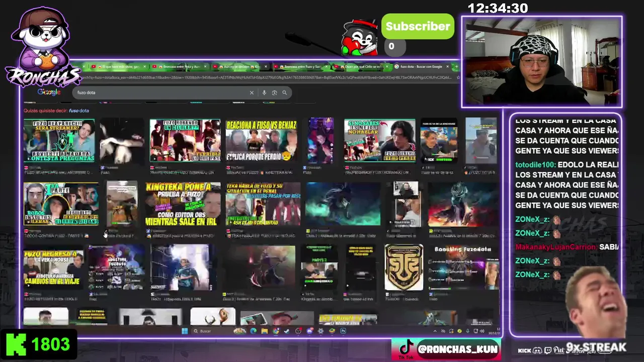Screen dimensions: 644x362
Task: Click the Chrome taskbar icon
Action: (x=276, y=331)
